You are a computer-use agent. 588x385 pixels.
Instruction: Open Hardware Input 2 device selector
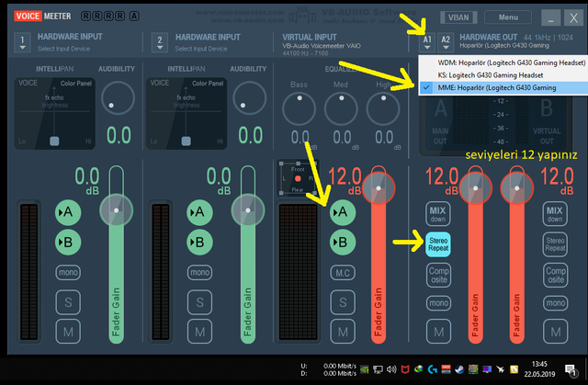point(160,42)
